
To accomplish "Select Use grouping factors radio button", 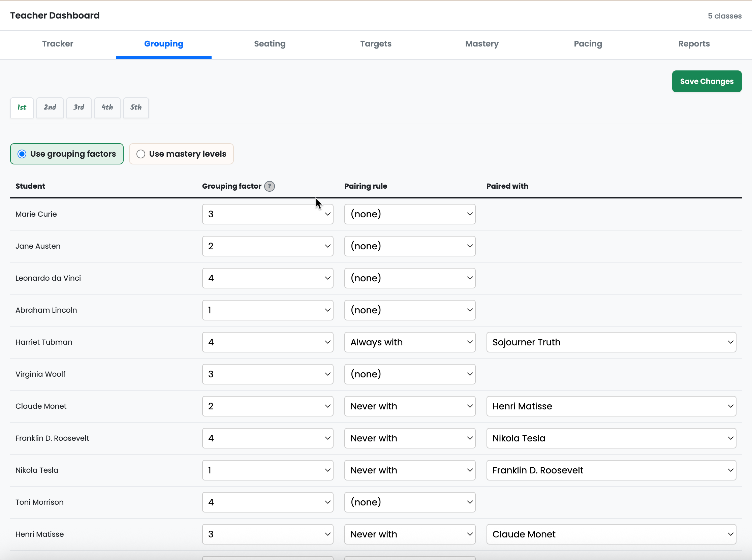I will pos(22,154).
